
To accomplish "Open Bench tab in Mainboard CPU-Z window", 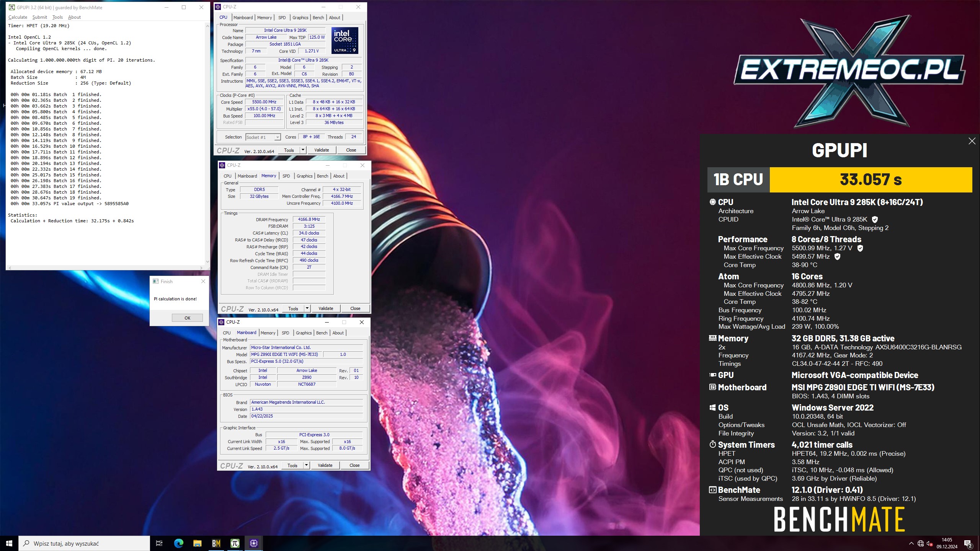I will point(322,333).
